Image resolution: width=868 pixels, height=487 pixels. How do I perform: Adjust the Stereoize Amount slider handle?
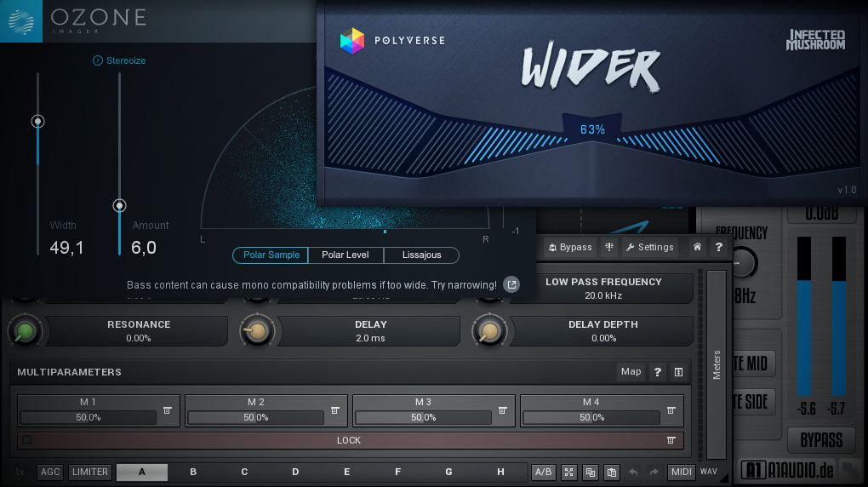(x=120, y=205)
